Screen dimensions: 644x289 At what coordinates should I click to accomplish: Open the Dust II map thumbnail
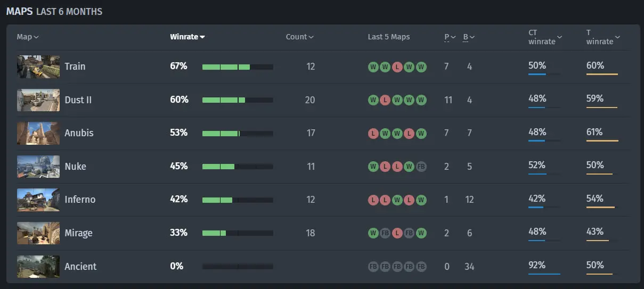[x=38, y=100]
